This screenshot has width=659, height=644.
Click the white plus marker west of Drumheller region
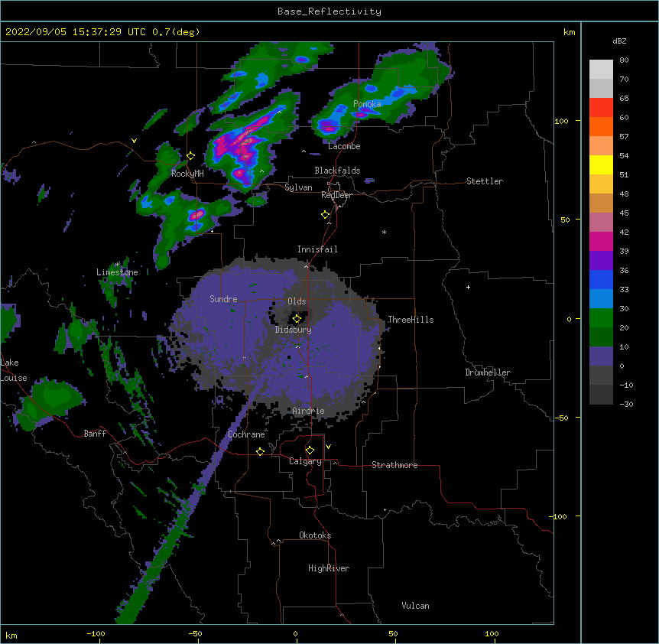pyautogui.click(x=468, y=287)
